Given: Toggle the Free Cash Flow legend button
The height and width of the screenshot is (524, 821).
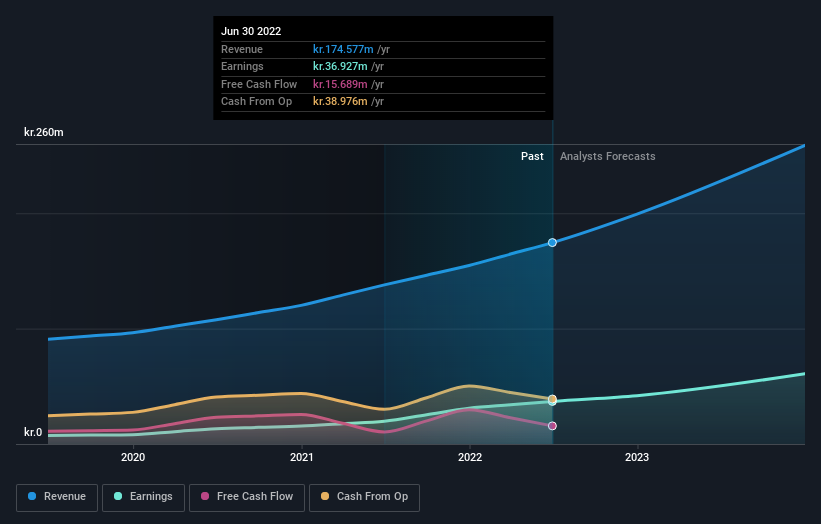Looking at the screenshot, I should [x=247, y=497].
